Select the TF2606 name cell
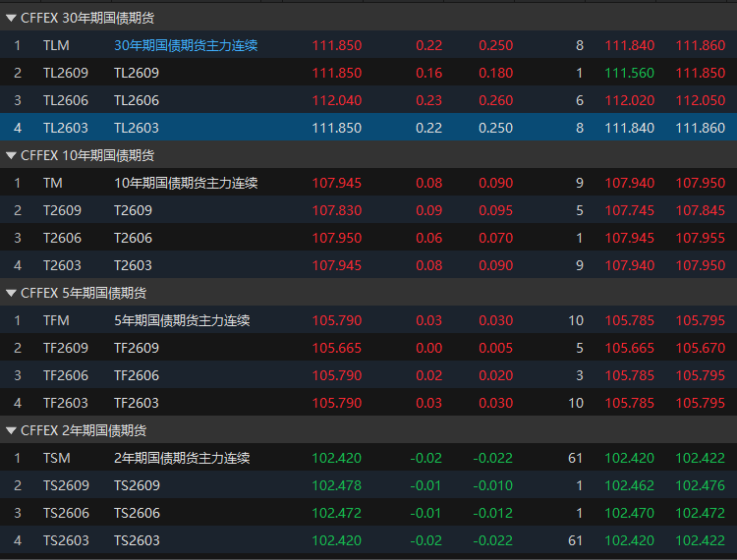 point(137,375)
